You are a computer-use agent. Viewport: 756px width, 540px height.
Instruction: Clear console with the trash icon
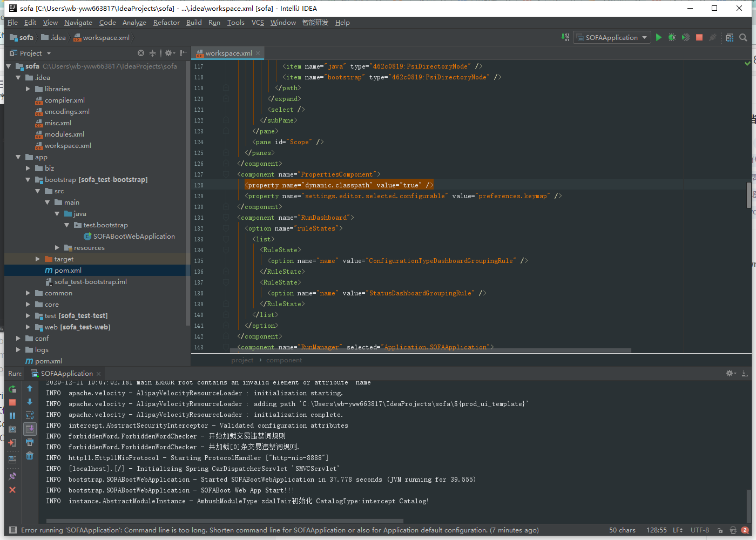tap(30, 456)
